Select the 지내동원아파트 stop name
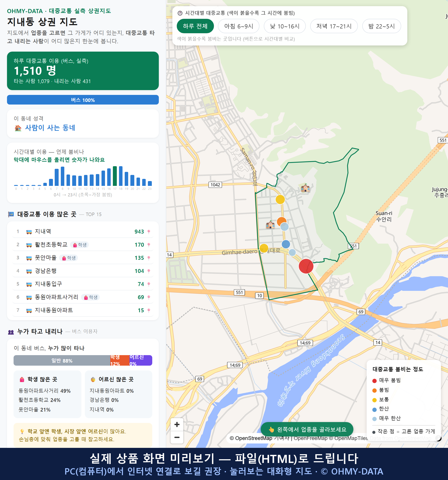This screenshot has height=480, width=448. pyautogui.click(x=54, y=310)
